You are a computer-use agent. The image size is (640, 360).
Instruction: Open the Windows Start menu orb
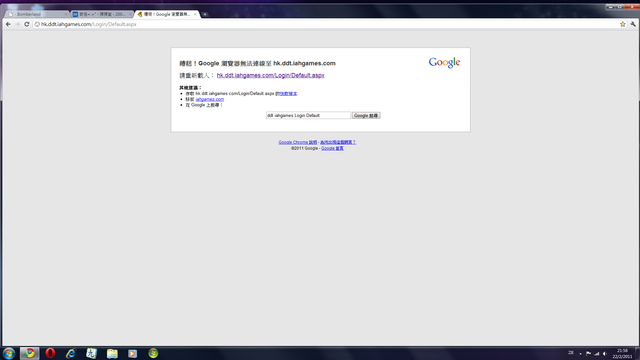[x=9, y=353]
